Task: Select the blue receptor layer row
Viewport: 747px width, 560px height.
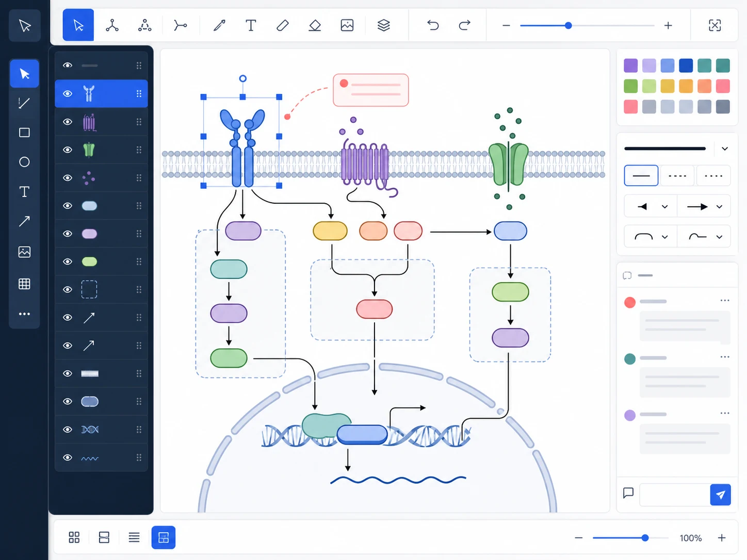Action: pos(101,94)
